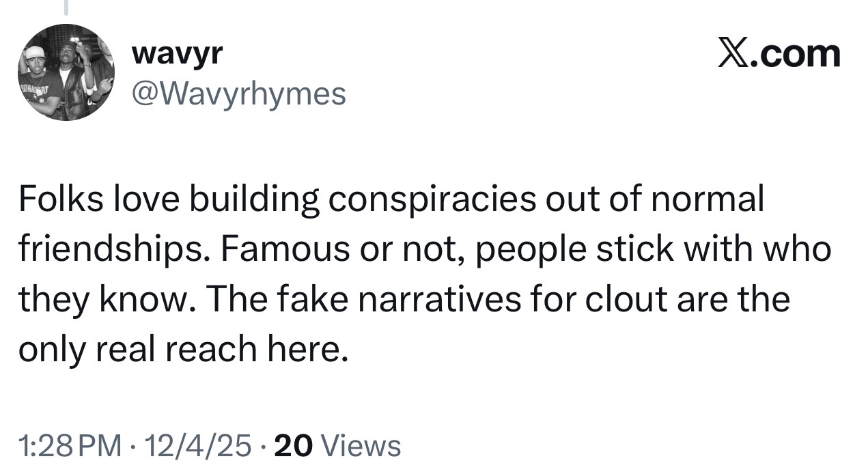The width and height of the screenshot is (868, 476).
Task: Open the wavyr display name
Action: click(x=177, y=54)
